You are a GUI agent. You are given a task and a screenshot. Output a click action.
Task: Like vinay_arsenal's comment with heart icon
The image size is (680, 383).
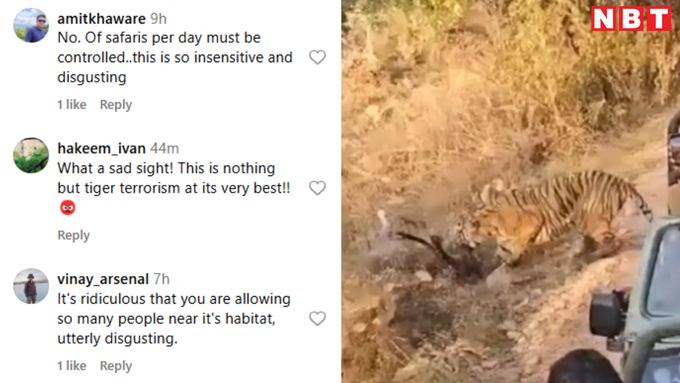coord(317,318)
